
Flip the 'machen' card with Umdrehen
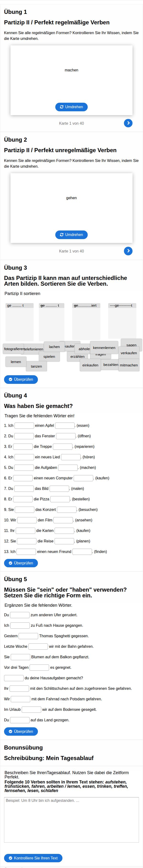click(x=71, y=107)
